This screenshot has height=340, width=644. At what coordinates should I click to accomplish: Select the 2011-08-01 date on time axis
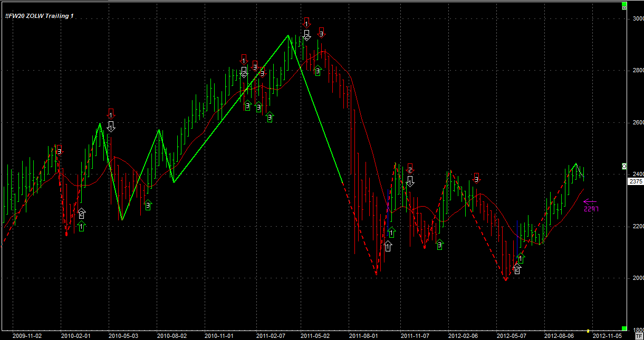[364, 335]
